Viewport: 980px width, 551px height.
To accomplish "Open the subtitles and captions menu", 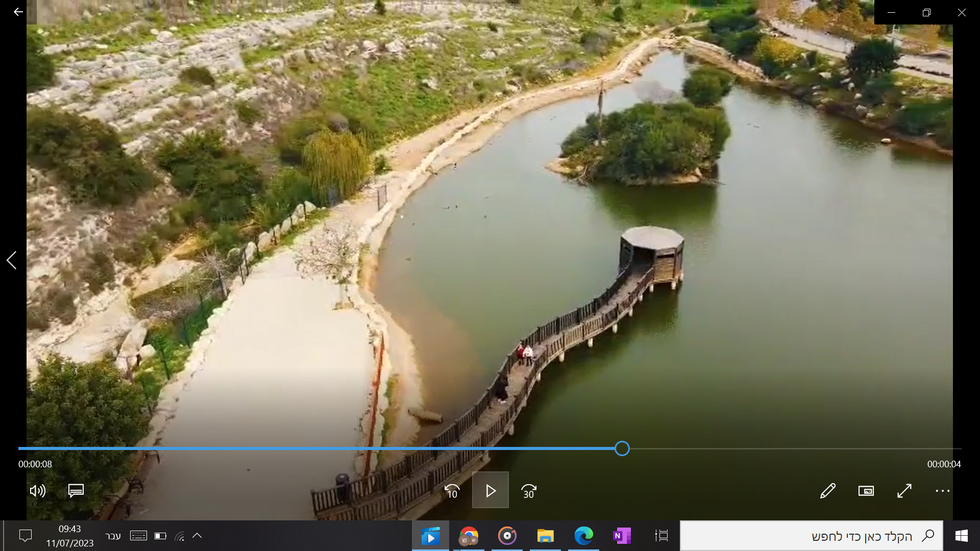I will 76,491.
